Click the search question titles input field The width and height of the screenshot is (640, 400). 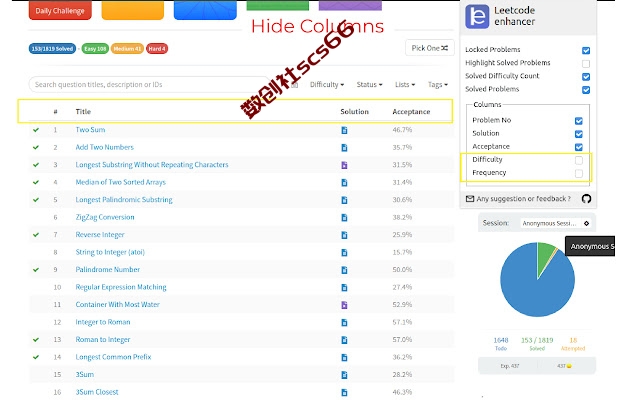point(149,84)
